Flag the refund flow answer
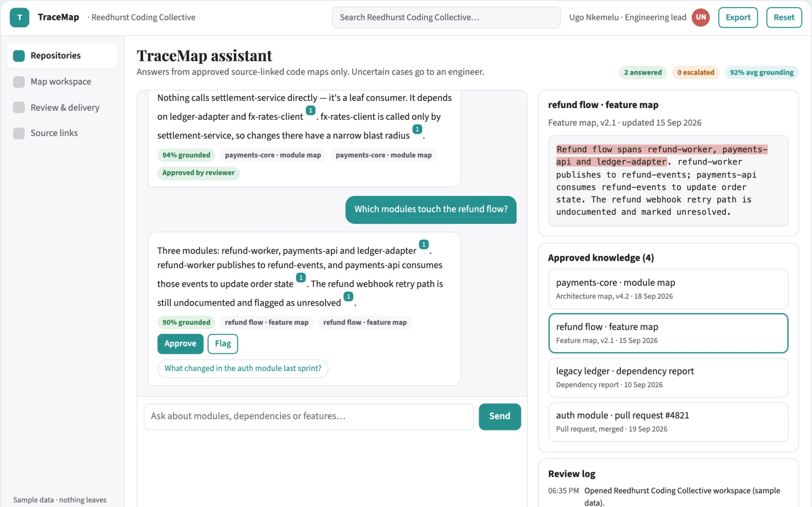812x507 pixels. point(223,344)
